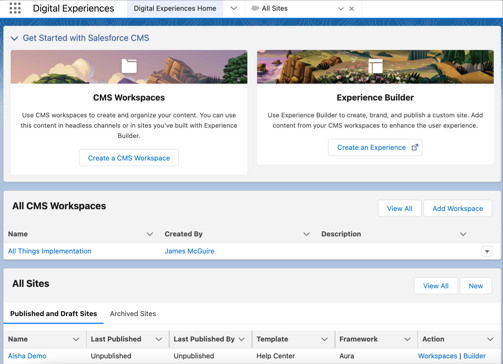Open the Framework column menu

point(407,339)
